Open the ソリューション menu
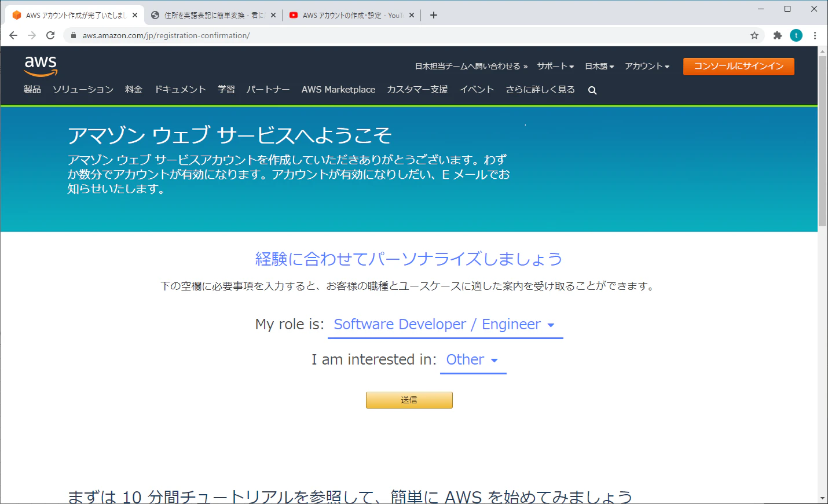Viewport: 828px width, 504px height. [x=83, y=89]
